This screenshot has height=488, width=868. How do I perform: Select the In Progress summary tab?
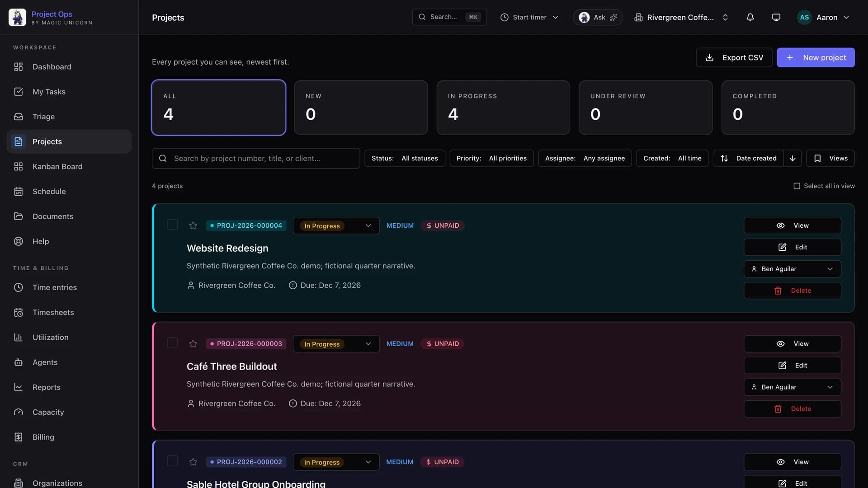503,108
